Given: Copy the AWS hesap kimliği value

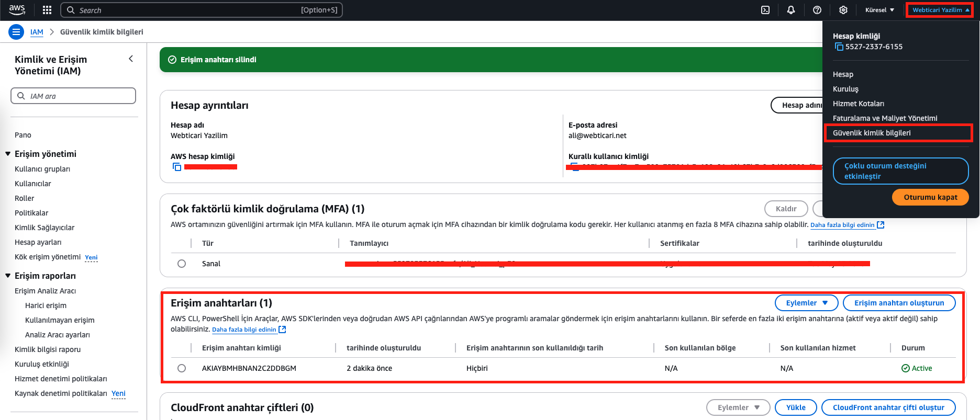Looking at the screenshot, I should (177, 167).
